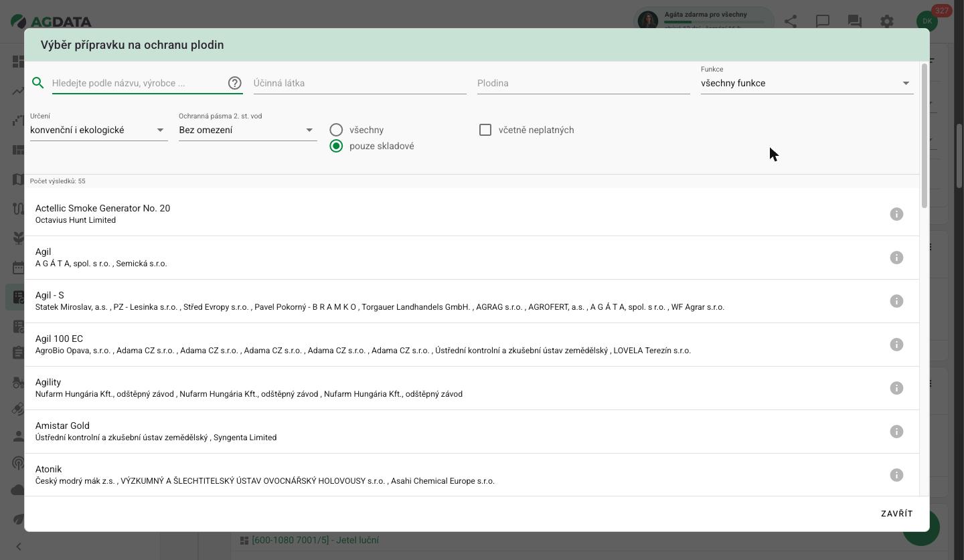Open the share icon in top bar
The height and width of the screenshot is (560, 964).
click(791, 21)
